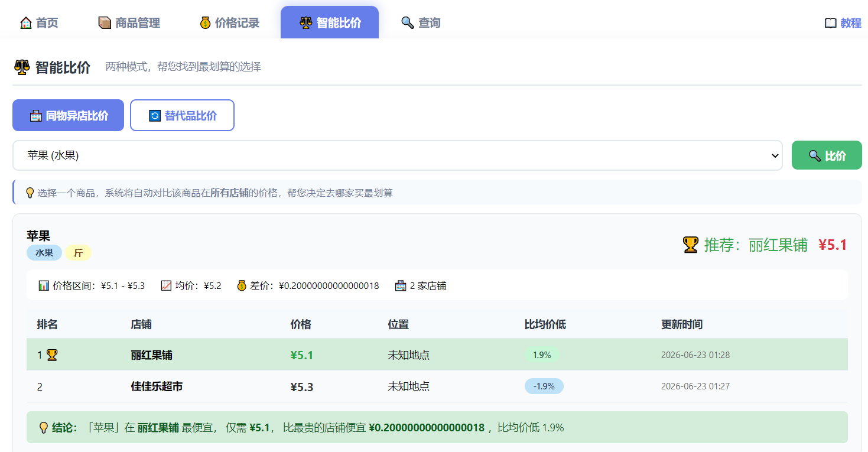Click the house icon beside 首页
Viewport: 868px width, 452px height.
26,23
